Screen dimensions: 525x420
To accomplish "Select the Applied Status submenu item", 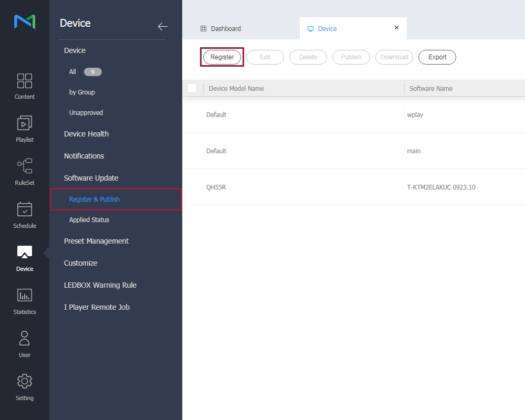I will coord(89,220).
